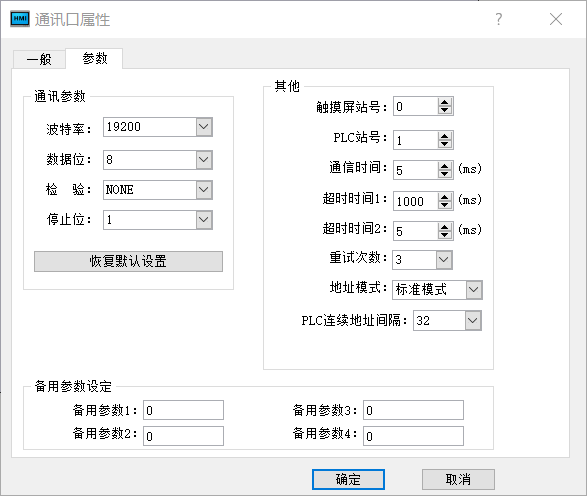The image size is (587, 496).
Task: Switch to the General (一般) tab
Action: pyautogui.click(x=39, y=60)
